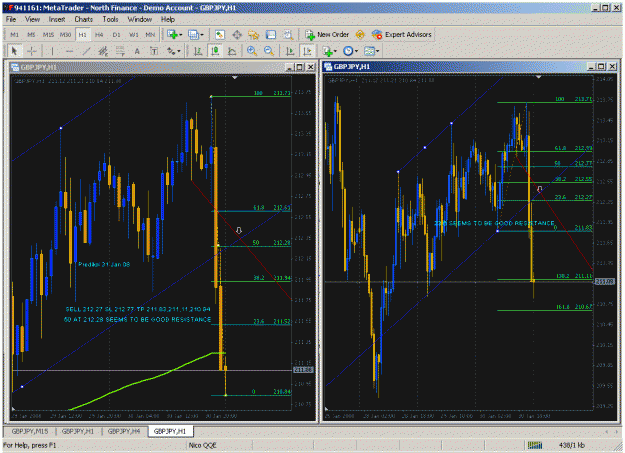This screenshot has height=453, width=625.
Task: Select the 'Prediksi 31 Jan 08' chart label
Action: point(104,264)
